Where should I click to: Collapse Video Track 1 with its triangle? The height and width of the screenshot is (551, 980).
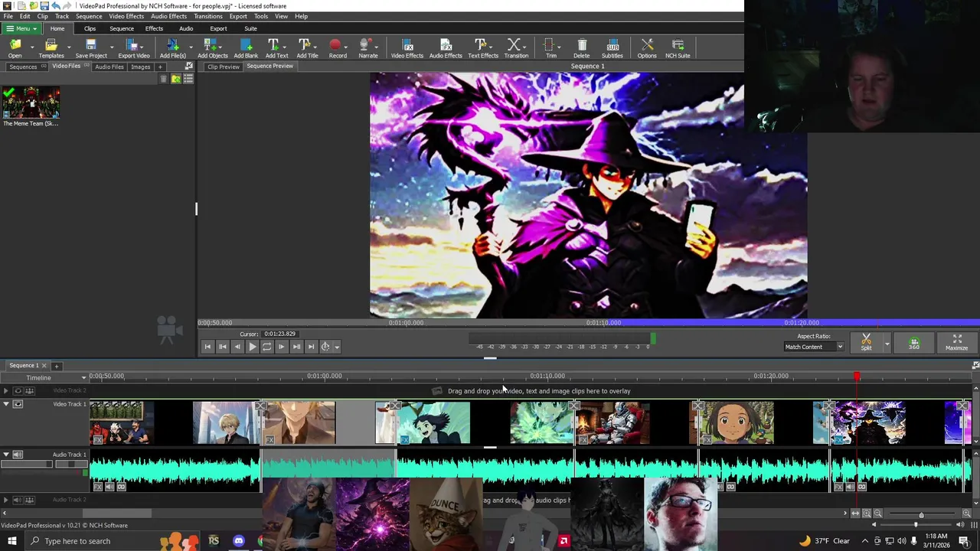[6, 404]
